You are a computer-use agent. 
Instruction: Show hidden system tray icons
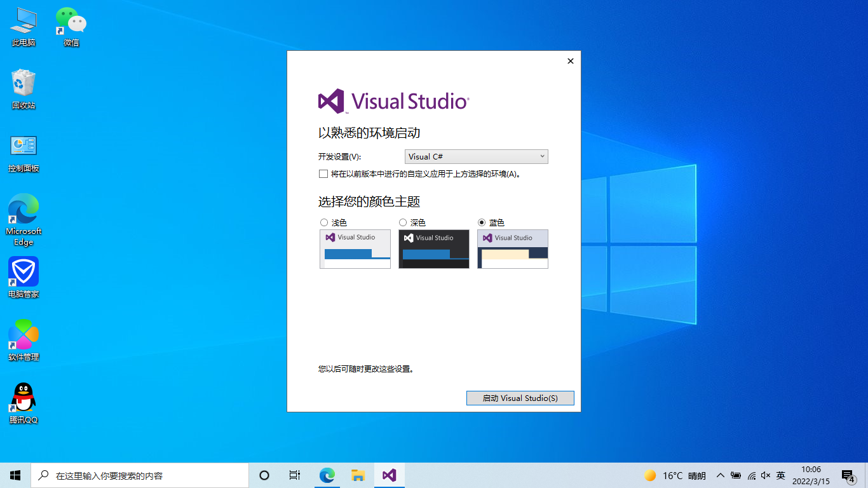pos(721,475)
